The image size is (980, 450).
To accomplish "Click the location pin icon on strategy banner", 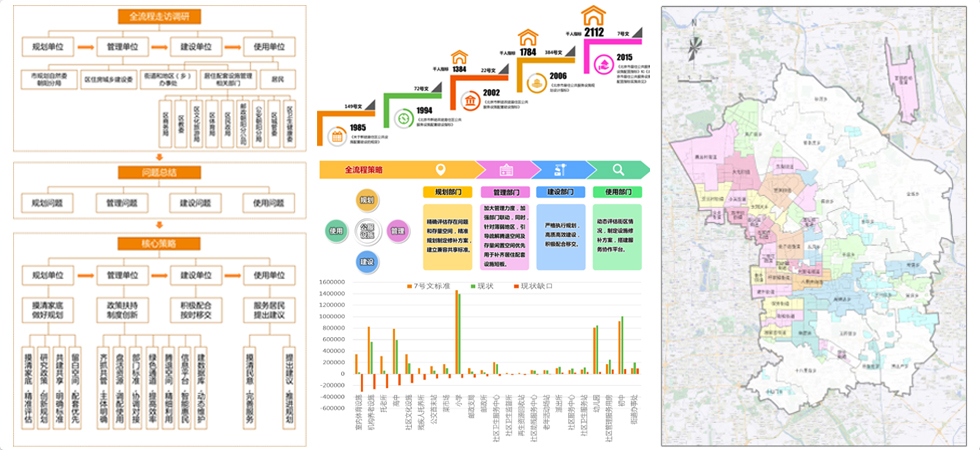I will pyautogui.click(x=438, y=170).
